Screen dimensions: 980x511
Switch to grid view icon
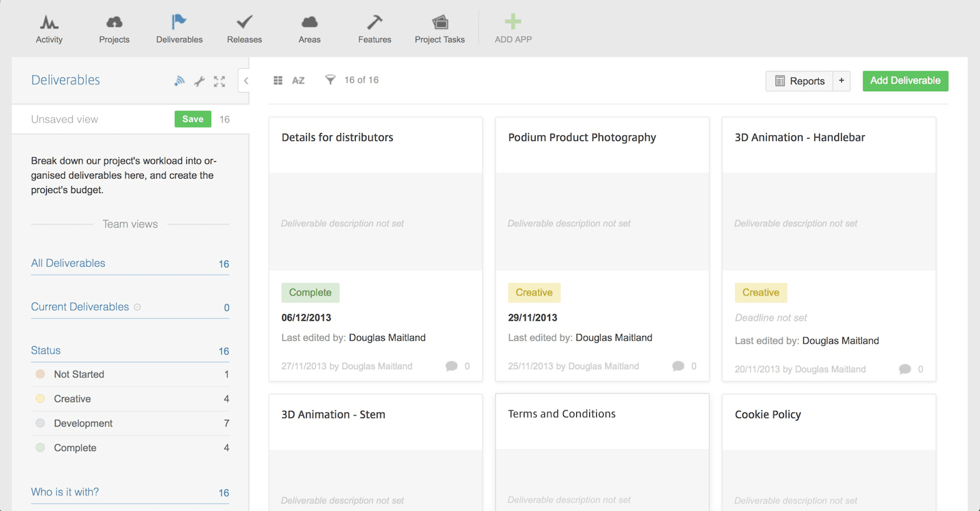[278, 80]
